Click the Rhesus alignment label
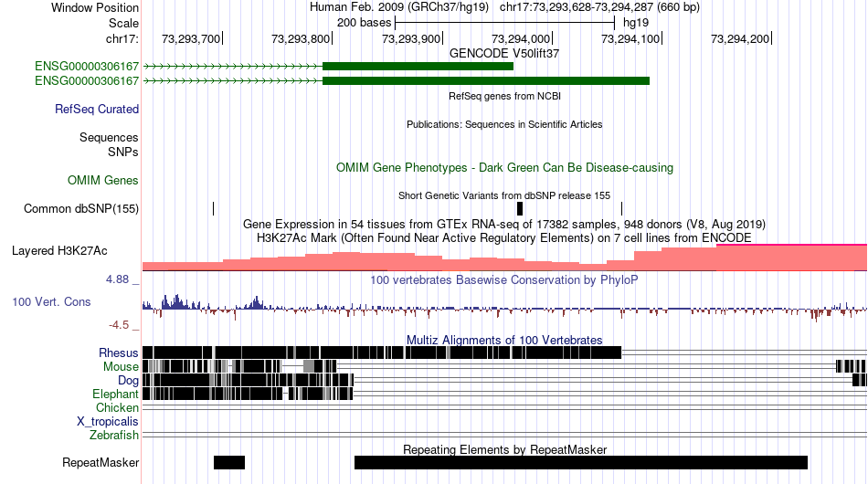 coord(119,352)
